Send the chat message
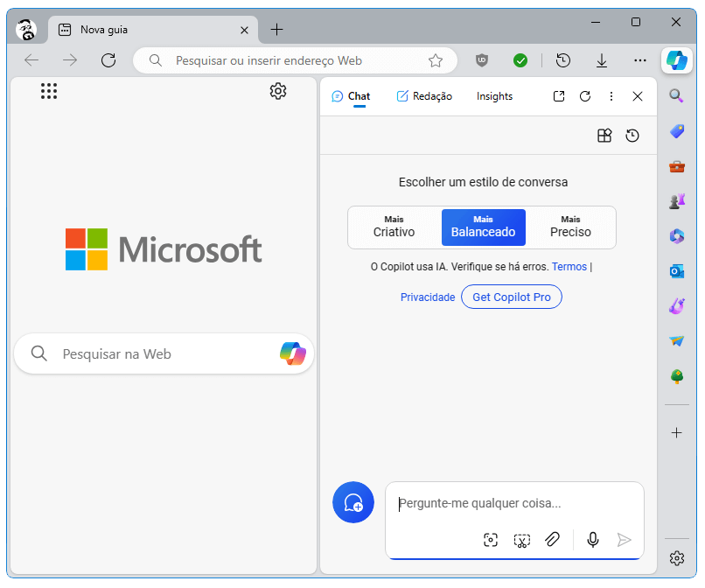This screenshot has height=588, width=705. [624, 539]
